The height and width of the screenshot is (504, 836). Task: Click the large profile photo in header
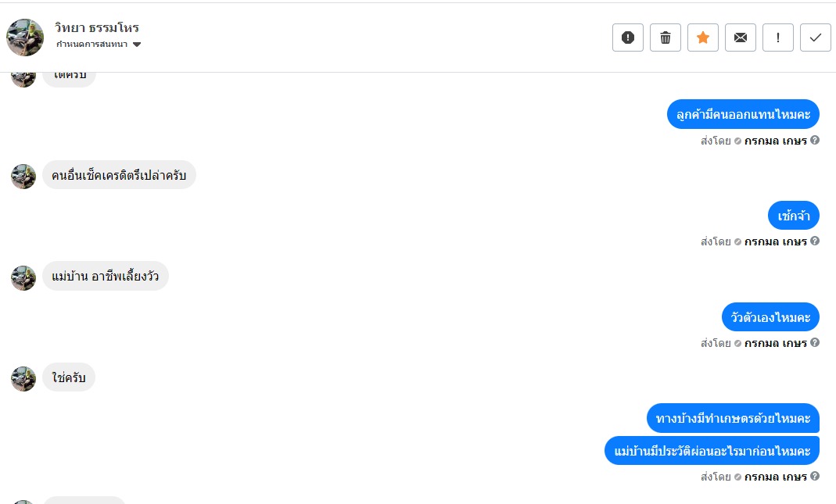(x=25, y=38)
